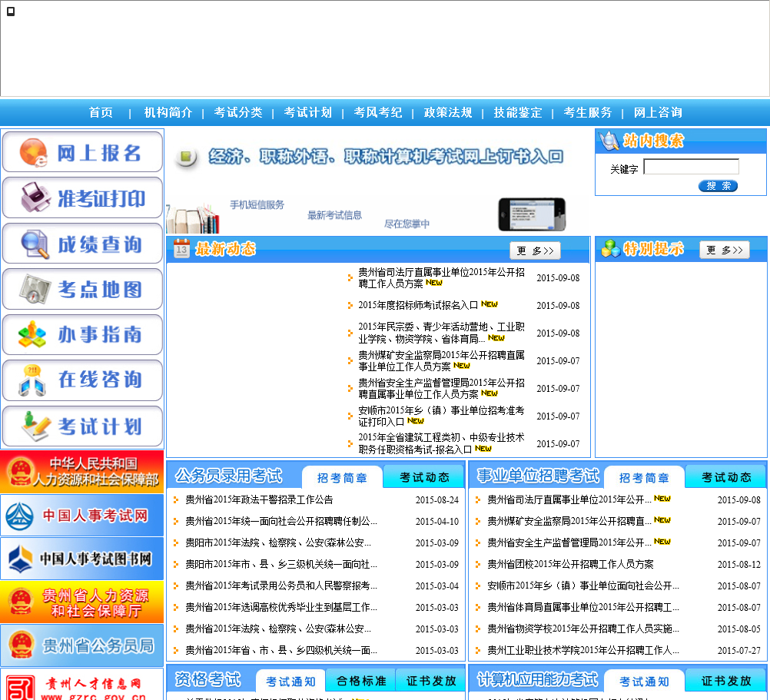Click the phone image in the SMS banner

click(x=532, y=214)
